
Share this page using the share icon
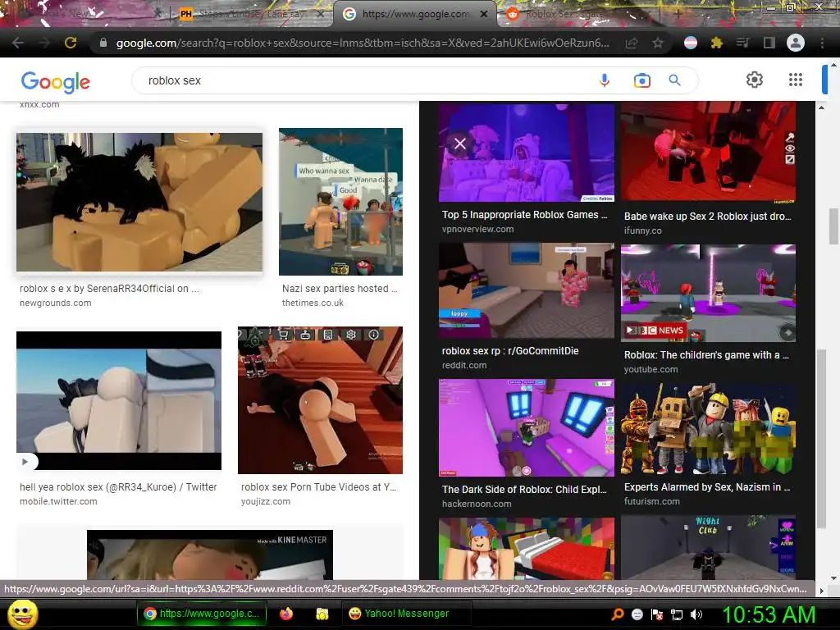(632, 43)
